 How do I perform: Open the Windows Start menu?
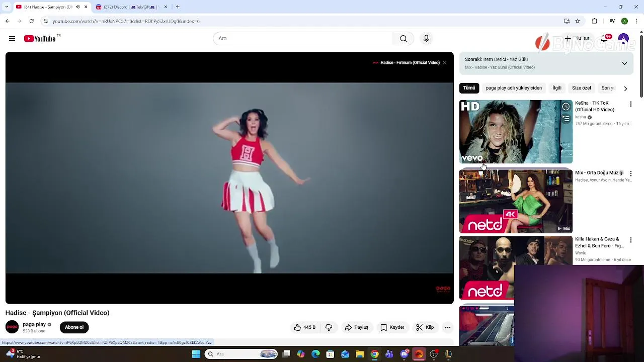(196, 354)
